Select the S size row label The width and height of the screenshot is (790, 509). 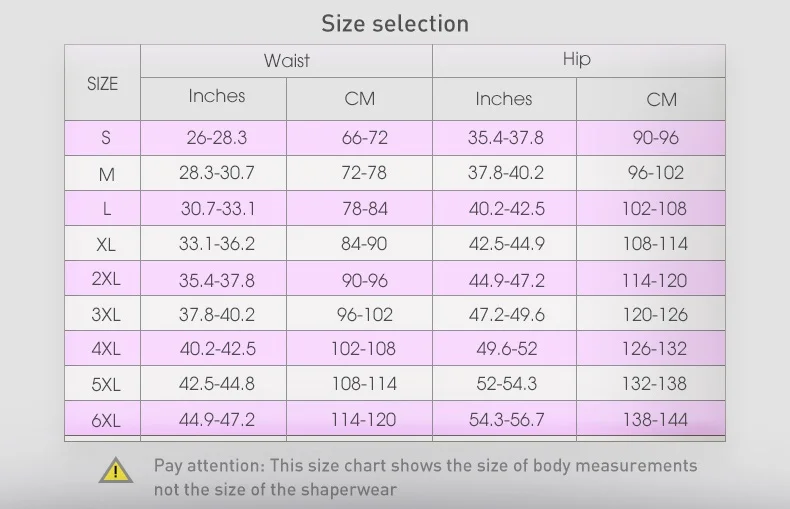[x=106, y=138]
